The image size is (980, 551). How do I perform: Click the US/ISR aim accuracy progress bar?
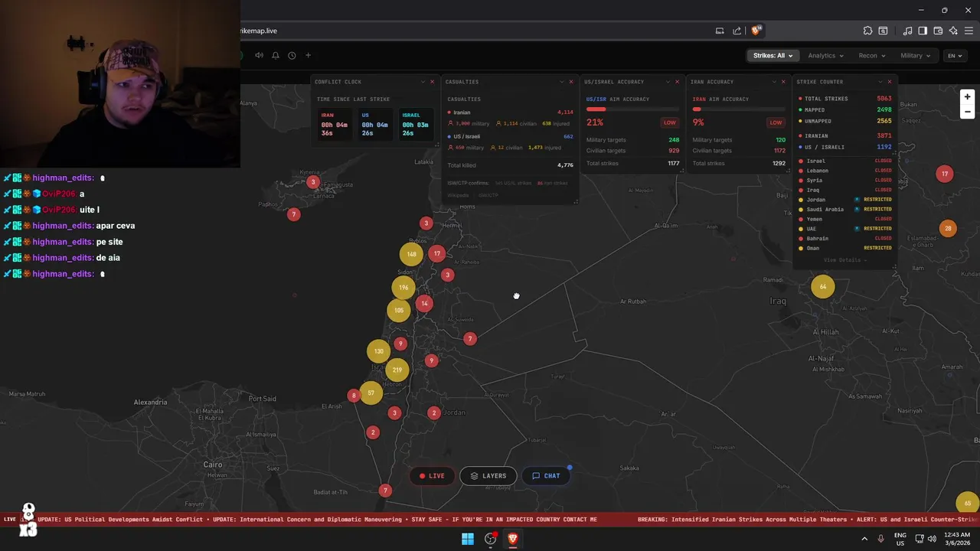pyautogui.click(x=633, y=109)
